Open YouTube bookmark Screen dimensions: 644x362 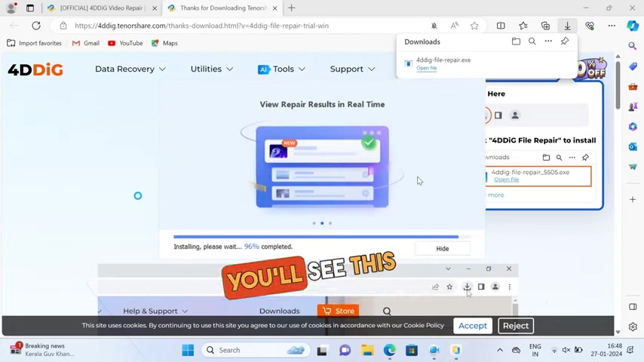click(x=125, y=43)
